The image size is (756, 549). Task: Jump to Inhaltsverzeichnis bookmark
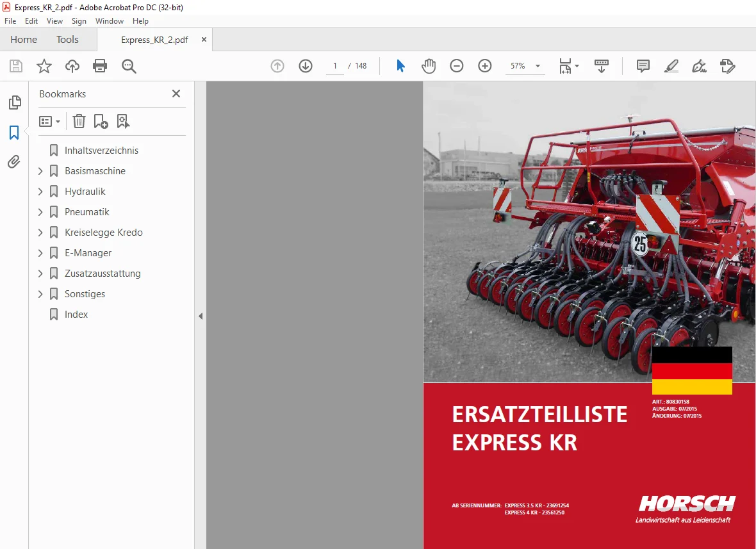(x=101, y=151)
